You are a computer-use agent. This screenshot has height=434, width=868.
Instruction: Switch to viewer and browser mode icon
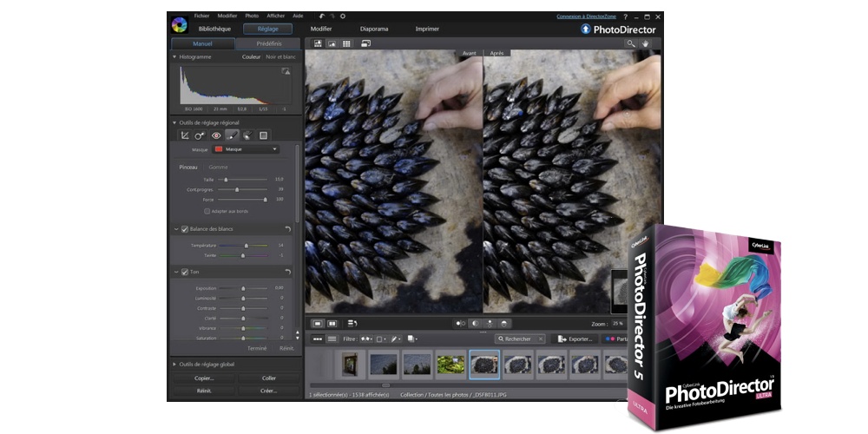point(319,43)
